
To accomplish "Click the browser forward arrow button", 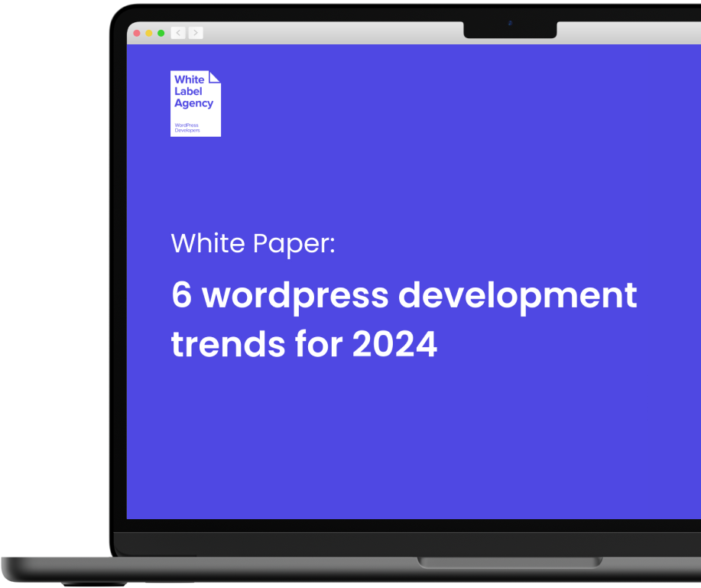I will [x=196, y=33].
